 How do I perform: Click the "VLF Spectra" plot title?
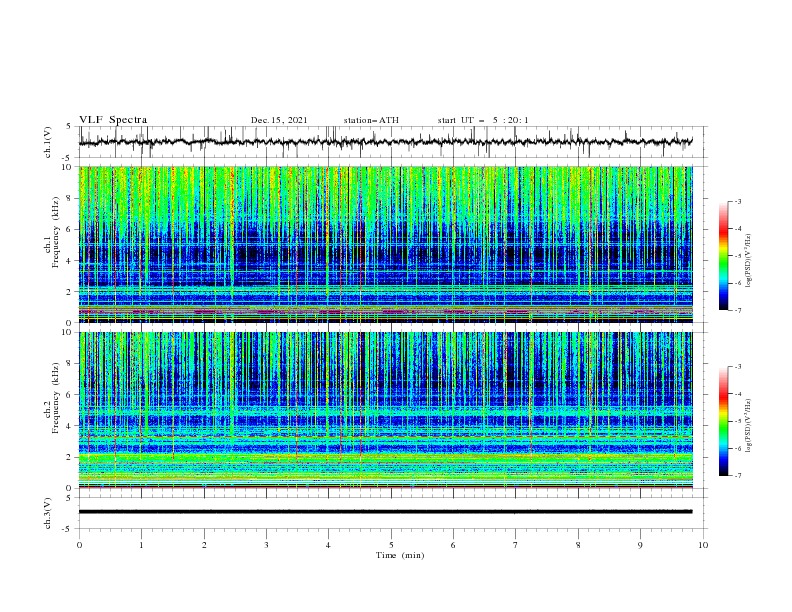point(113,120)
